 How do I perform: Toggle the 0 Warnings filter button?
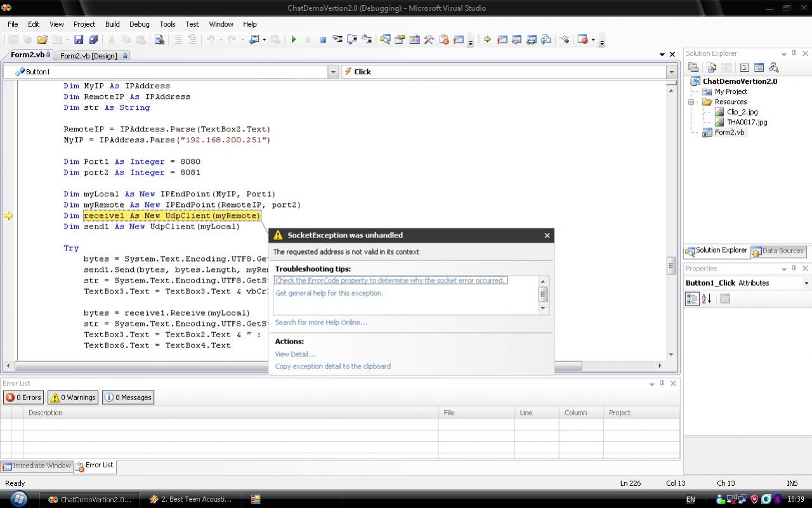[73, 398]
